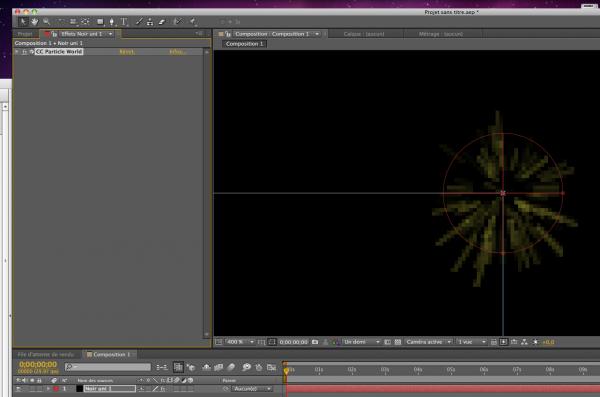Focus the timeline layer search field
The width and height of the screenshot is (600, 397).
[x=108, y=367]
